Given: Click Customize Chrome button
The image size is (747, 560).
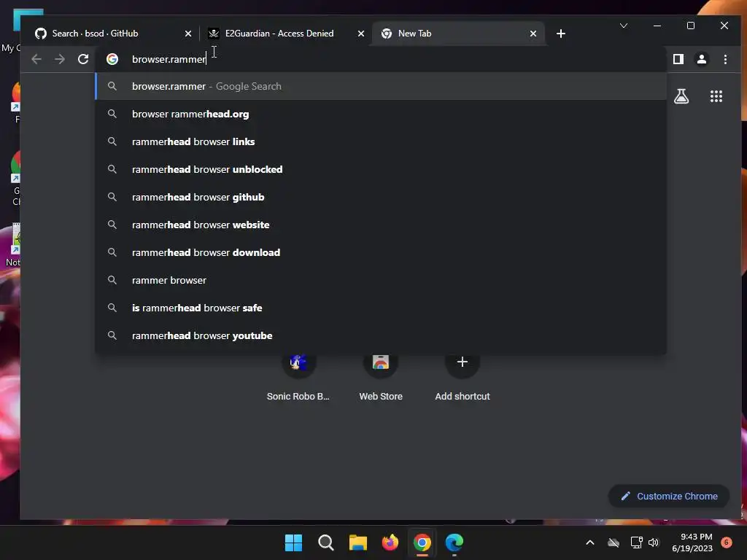Looking at the screenshot, I should pyautogui.click(x=669, y=496).
